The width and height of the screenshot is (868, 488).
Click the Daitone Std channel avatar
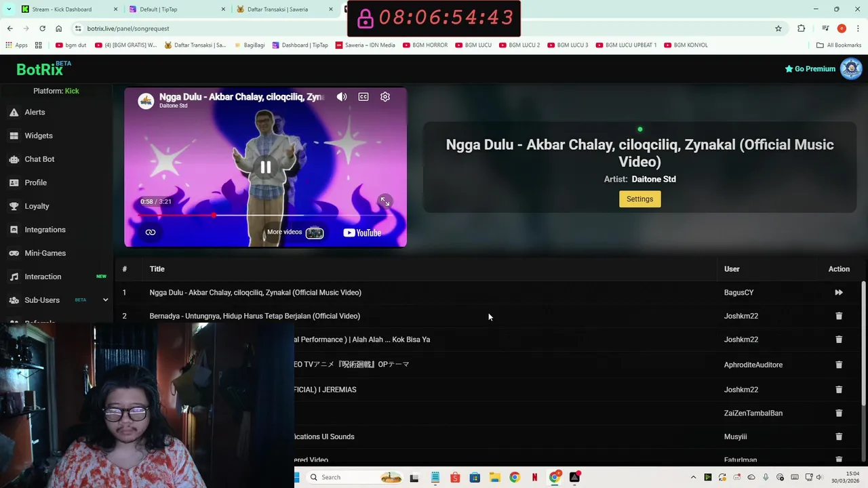click(x=146, y=101)
